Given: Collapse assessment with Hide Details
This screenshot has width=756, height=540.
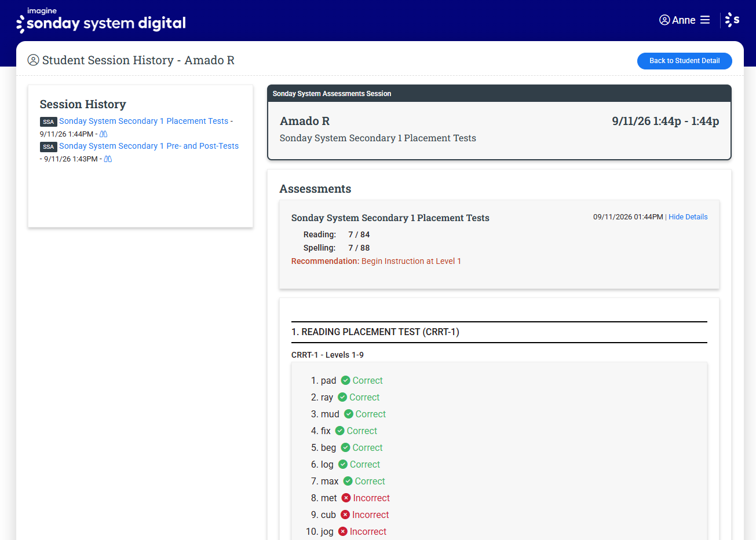Looking at the screenshot, I should (688, 217).
